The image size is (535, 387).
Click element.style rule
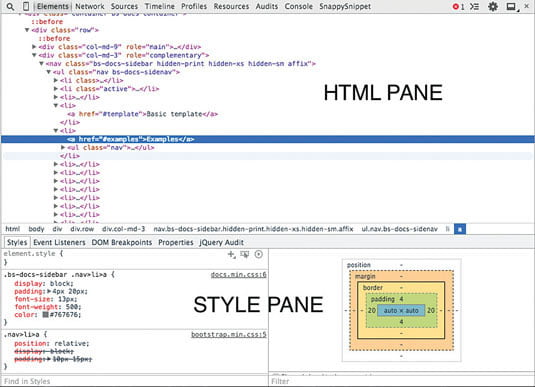pyautogui.click(x=33, y=254)
